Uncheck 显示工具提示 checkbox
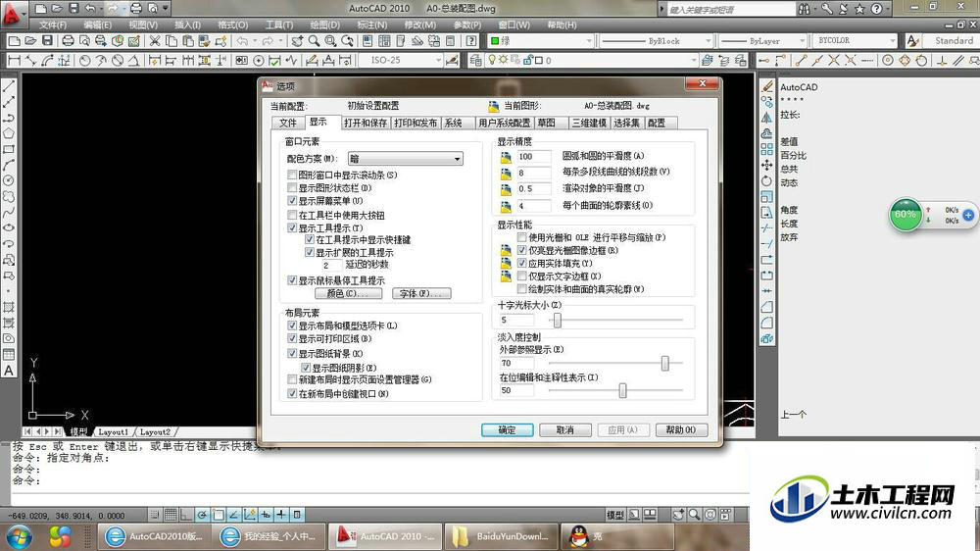The height and width of the screenshot is (551, 980). point(292,228)
